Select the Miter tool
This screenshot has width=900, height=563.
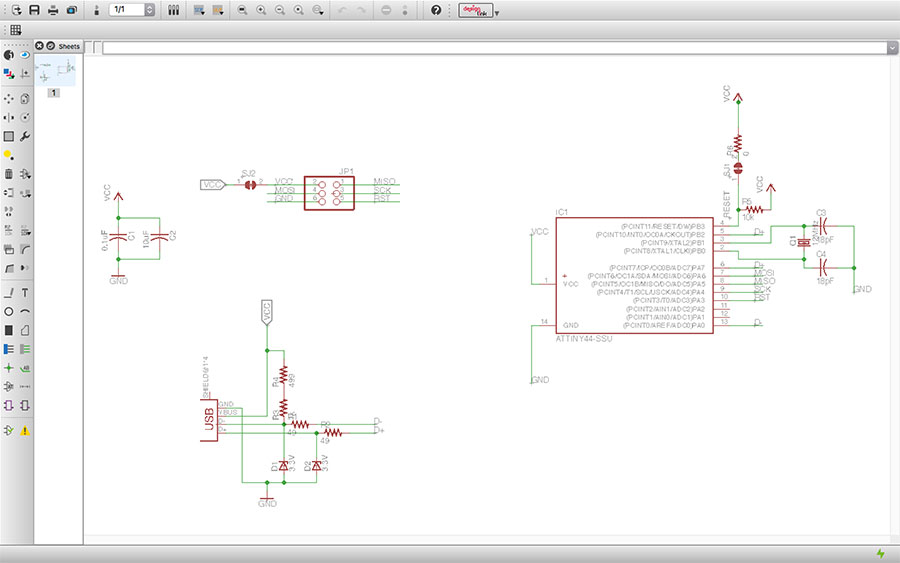coord(25,249)
